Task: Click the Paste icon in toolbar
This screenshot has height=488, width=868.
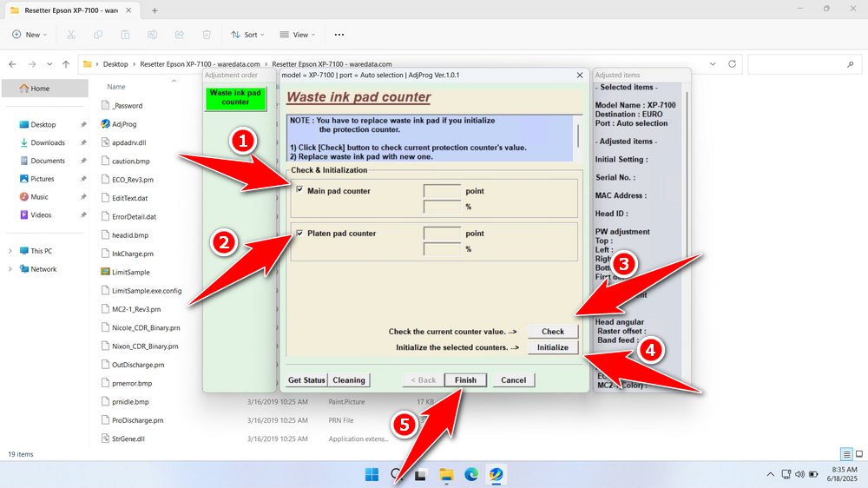Action: [125, 35]
